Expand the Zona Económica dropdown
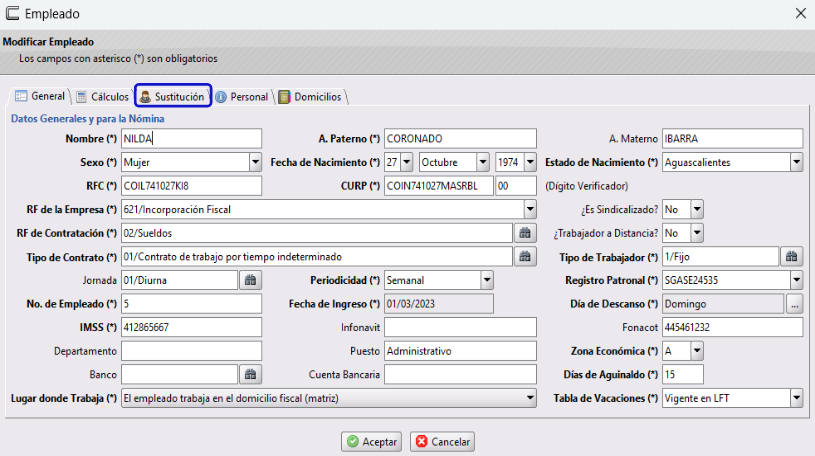The width and height of the screenshot is (815, 456). (x=697, y=351)
